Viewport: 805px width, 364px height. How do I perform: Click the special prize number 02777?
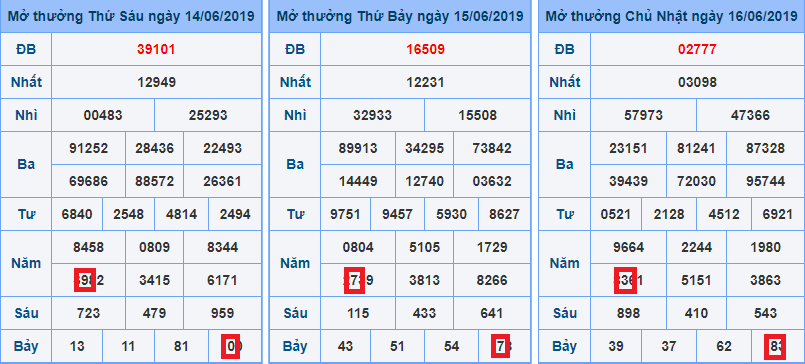click(697, 49)
